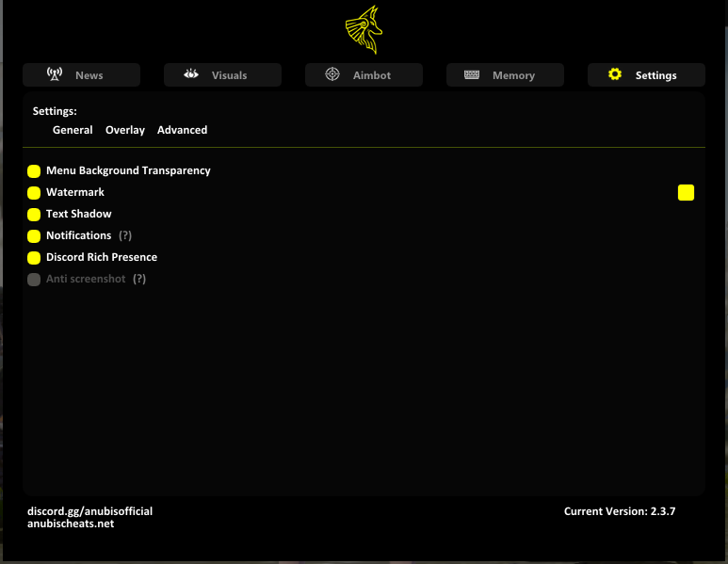
Task: Click the Current Version: 2.3.7 text
Action: 620,511
